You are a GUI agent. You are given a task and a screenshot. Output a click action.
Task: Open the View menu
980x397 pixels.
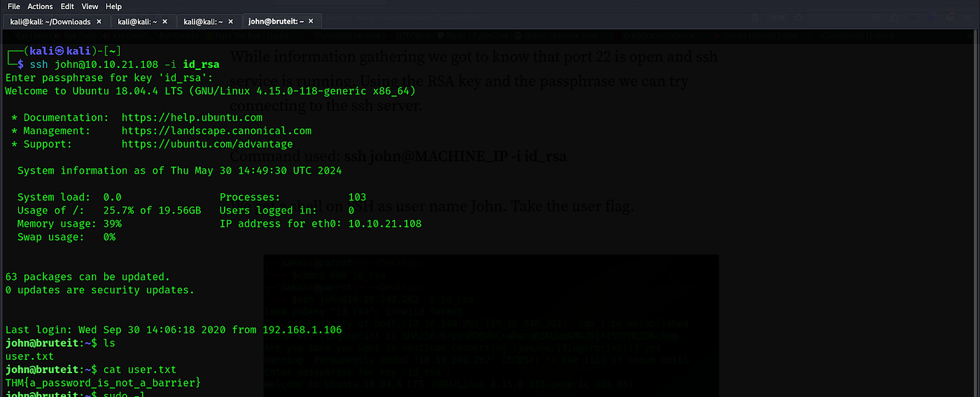[90, 6]
